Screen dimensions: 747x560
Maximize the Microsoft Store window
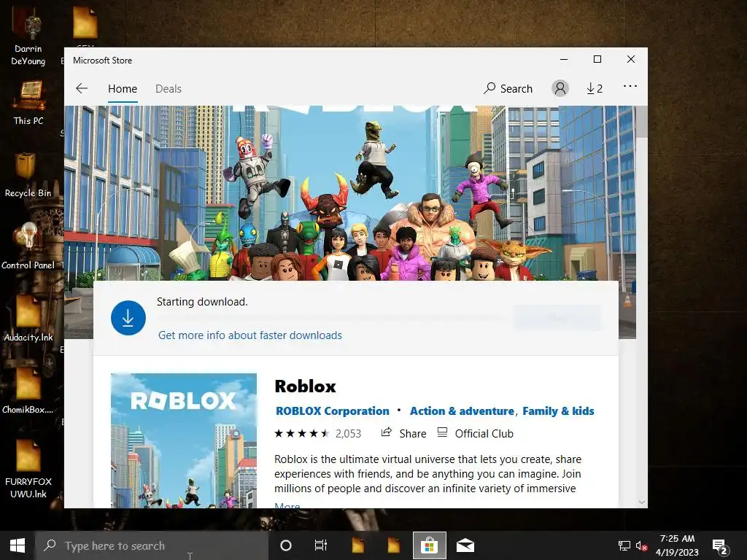coord(597,60)
